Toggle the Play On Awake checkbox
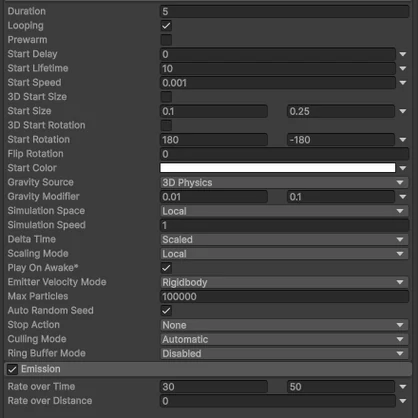The image size is (418, 418). coord(166,268)
